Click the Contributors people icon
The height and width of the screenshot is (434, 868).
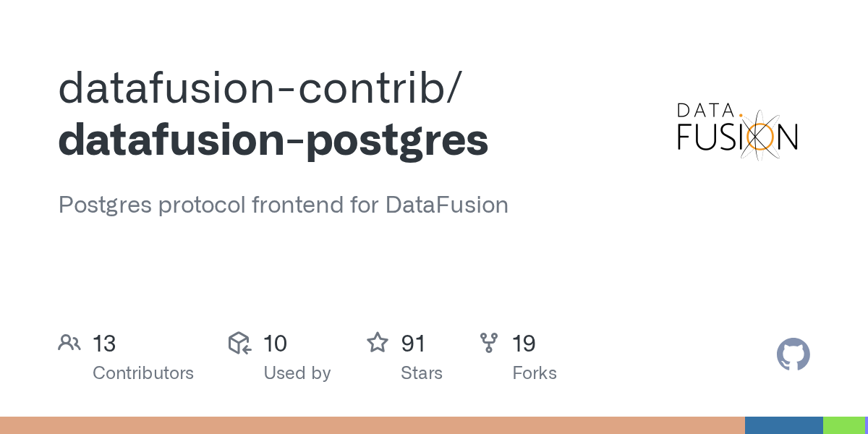point(69,343)
